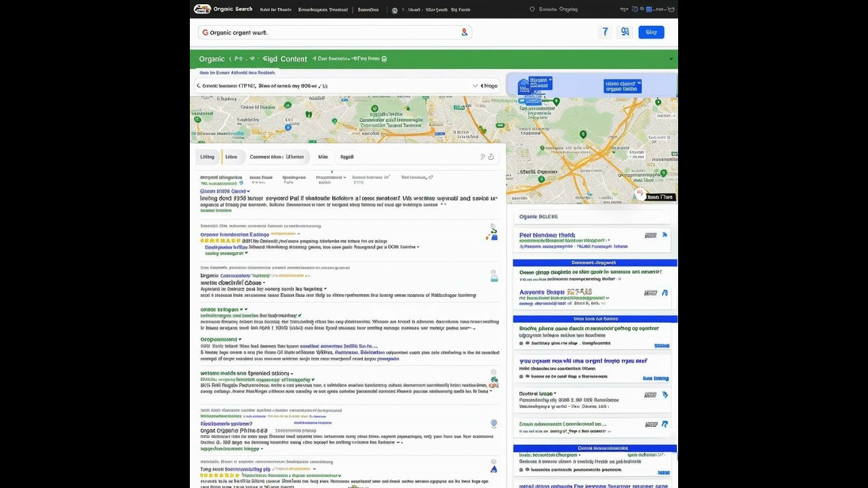This screenshot has width=868, height=488.
Task: Click the blue building marker on right map
Action: pyautogui.click(x=523, y=87)
